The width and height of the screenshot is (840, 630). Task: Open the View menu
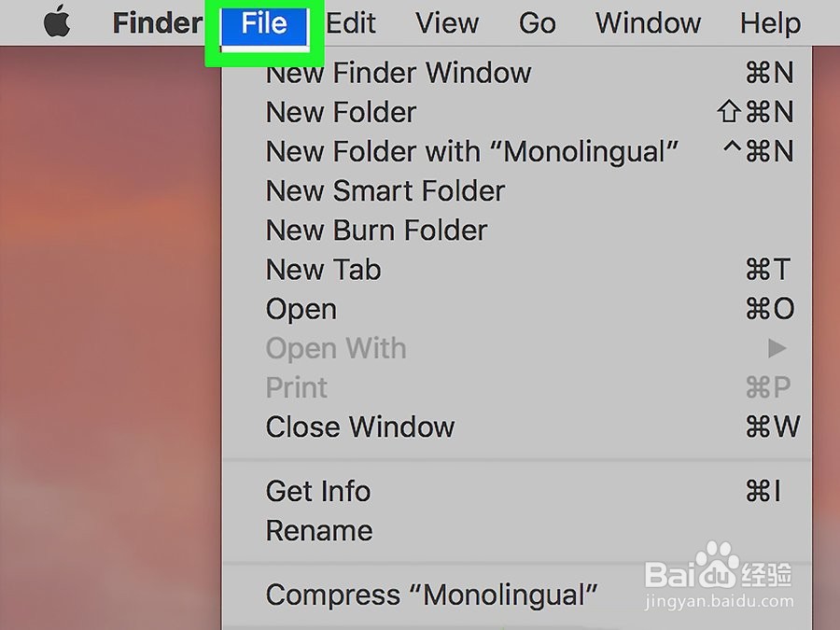click(x=447, y=23)
